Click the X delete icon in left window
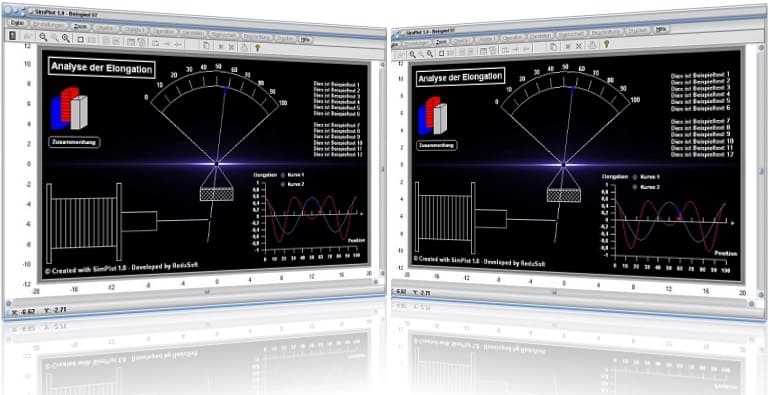Viewport: 770px width, 395px height. [231, 47]
